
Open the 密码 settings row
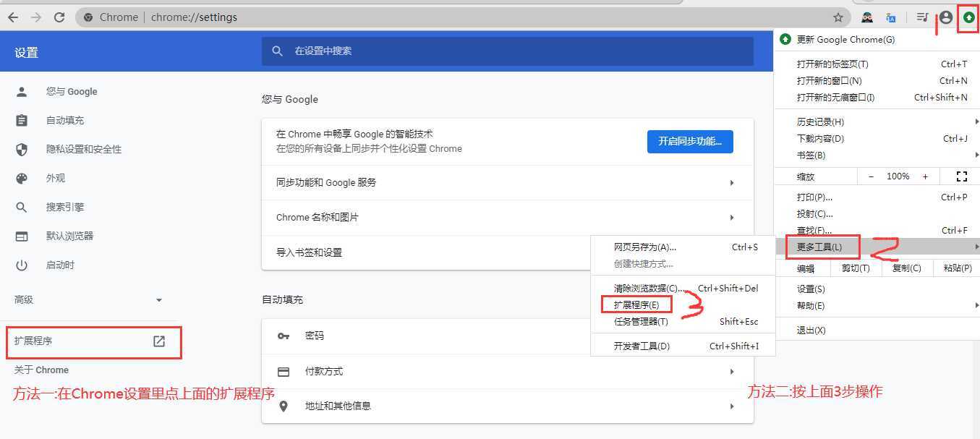coord(508,336)
